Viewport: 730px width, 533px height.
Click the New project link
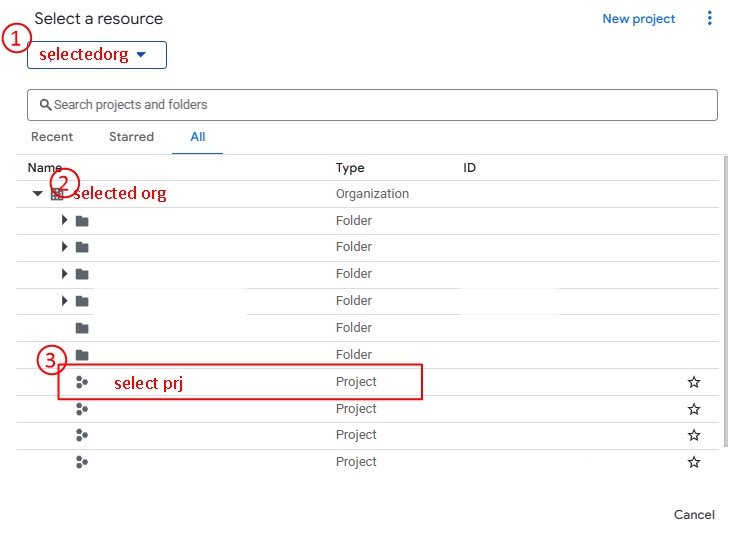638,19
